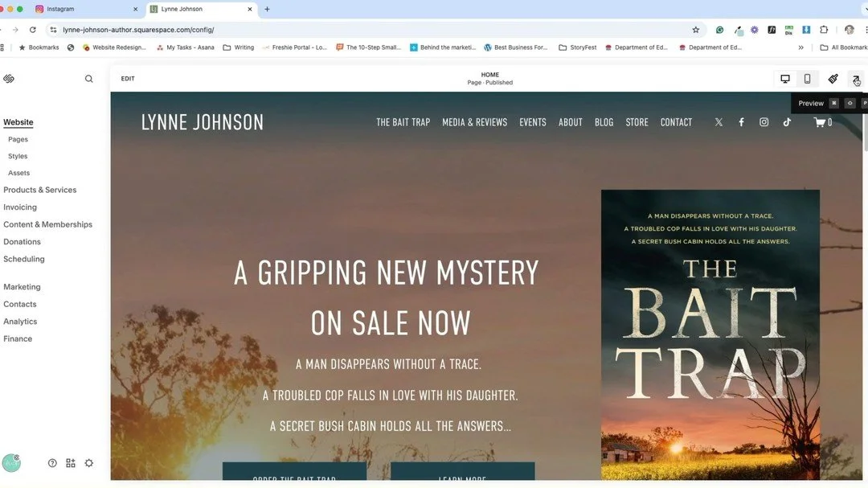The height and width of the screenshot is (488, 868).
Task: Close the Instagram tab
Action: pos(135,9)
